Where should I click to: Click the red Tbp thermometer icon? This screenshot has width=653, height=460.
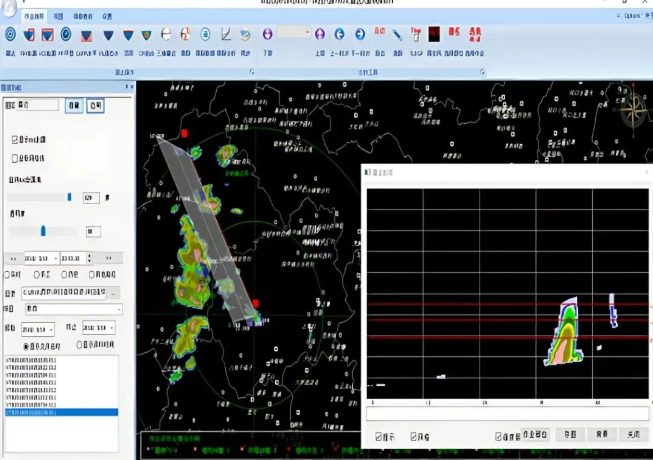tap(416, 35)
